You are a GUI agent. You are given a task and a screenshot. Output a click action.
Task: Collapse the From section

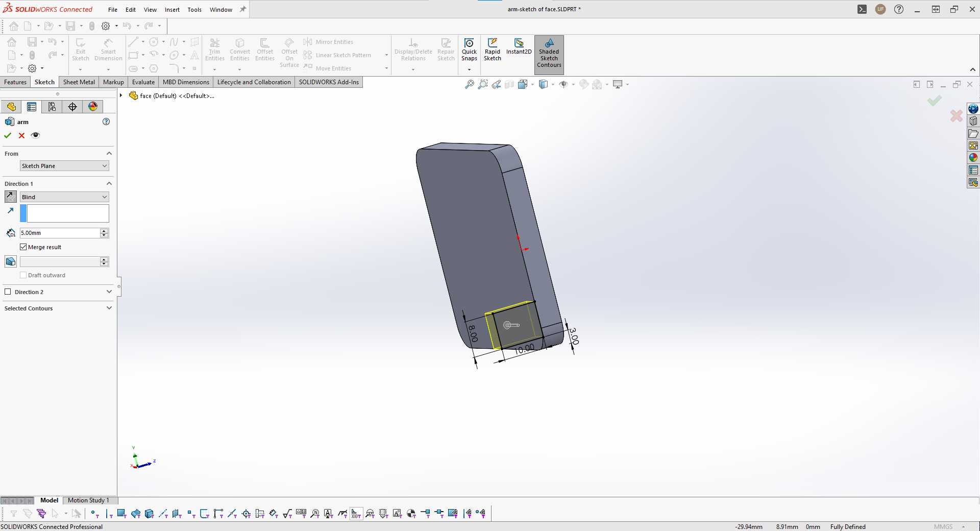(x=109, y=153)
